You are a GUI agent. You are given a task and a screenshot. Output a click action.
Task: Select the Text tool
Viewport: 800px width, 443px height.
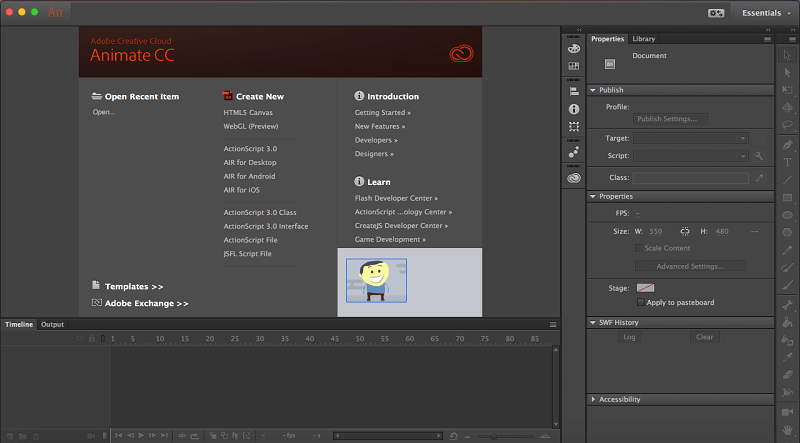[x=787, y=162]
